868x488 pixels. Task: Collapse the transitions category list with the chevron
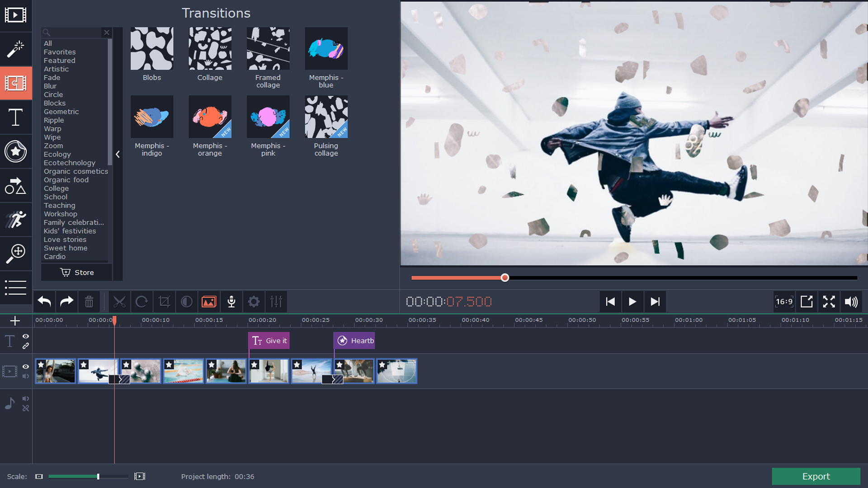(117, 154)
